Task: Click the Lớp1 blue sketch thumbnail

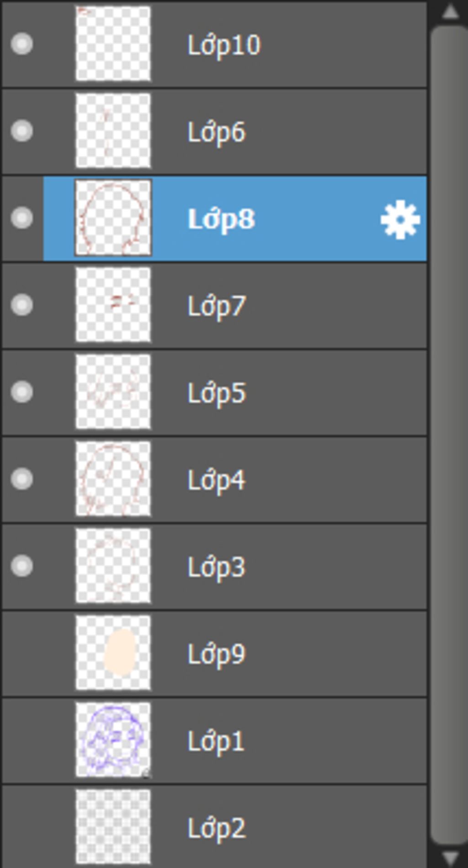Action: coord(113,740)
